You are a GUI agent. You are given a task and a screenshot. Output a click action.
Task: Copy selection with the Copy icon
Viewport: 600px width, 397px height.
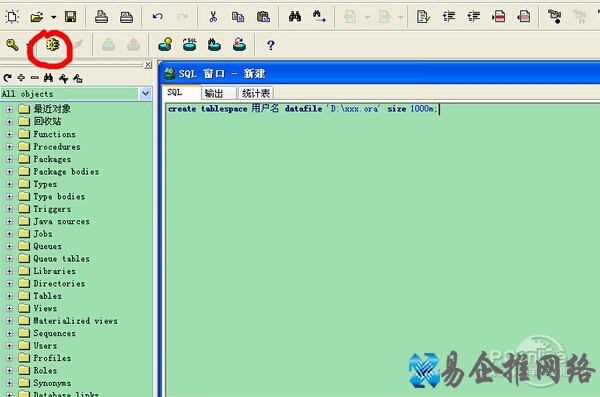point(238,17)
